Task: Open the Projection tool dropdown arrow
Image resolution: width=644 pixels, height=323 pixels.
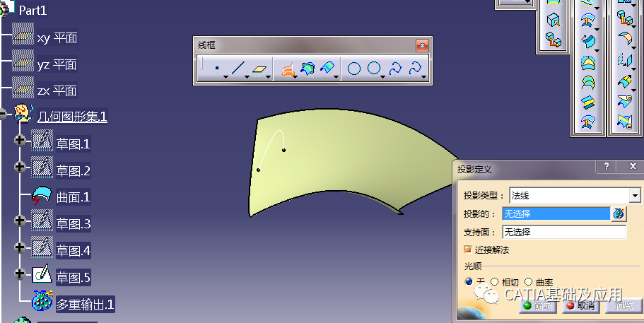Action: click(x=295, y=77)
